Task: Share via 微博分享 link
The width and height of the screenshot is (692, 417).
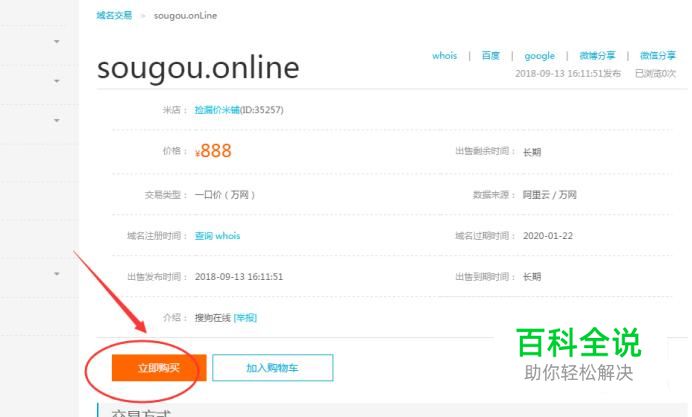Action: pos(597,56)
